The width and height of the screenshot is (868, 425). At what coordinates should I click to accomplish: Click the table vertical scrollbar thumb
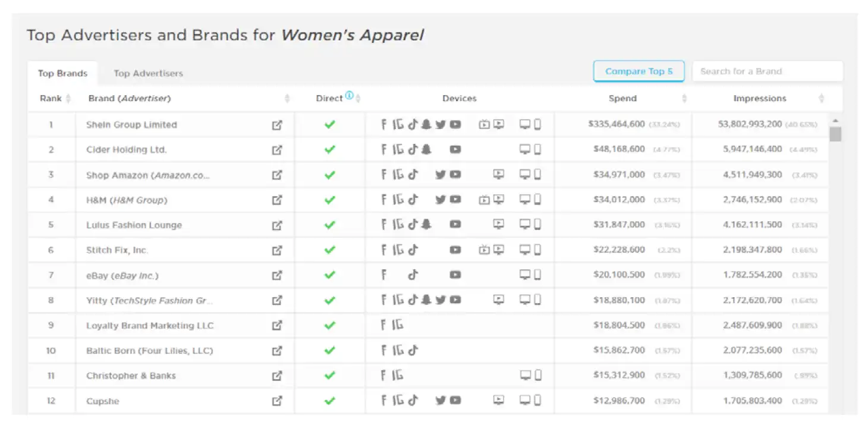point(835,134)
